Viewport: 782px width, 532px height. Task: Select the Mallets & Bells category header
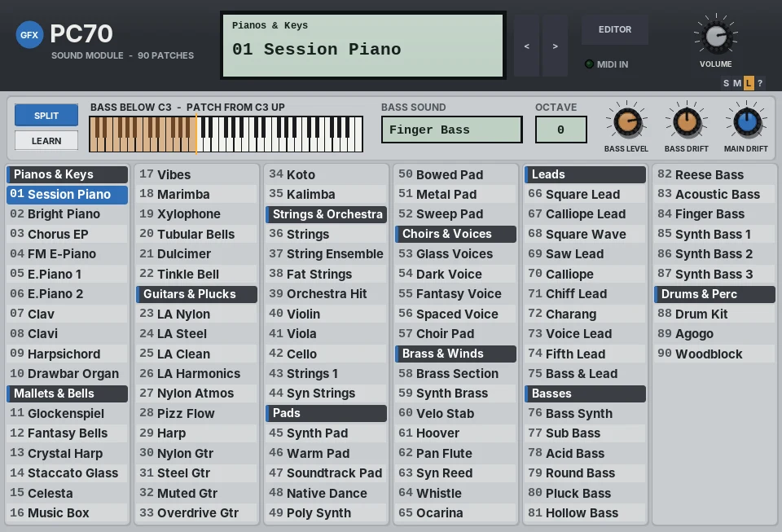coord(68,394)
